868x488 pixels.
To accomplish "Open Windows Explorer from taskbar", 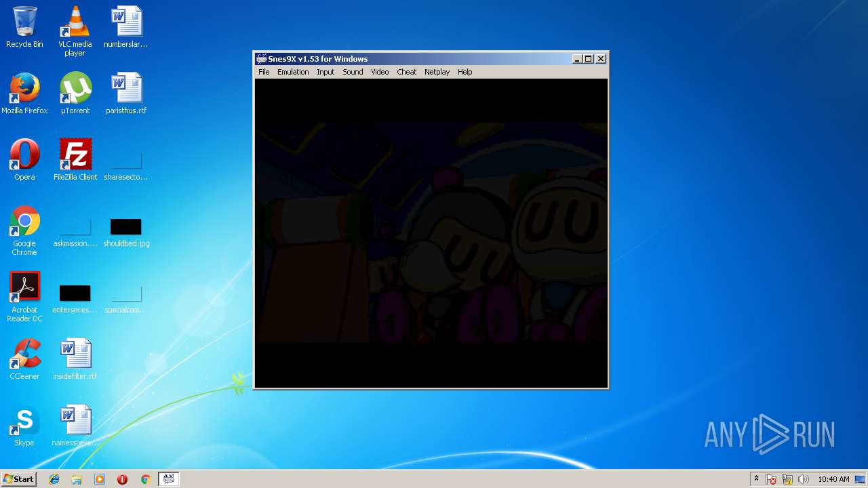I will coord(77,479).
